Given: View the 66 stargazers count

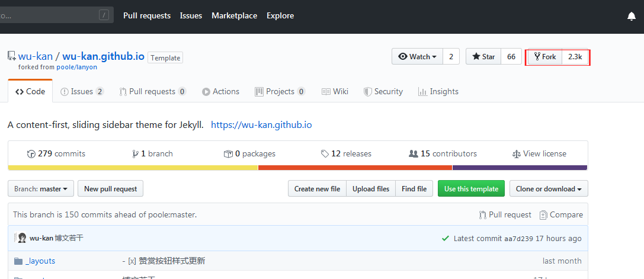Looking at the screenshot, I should tap(511, 57).
